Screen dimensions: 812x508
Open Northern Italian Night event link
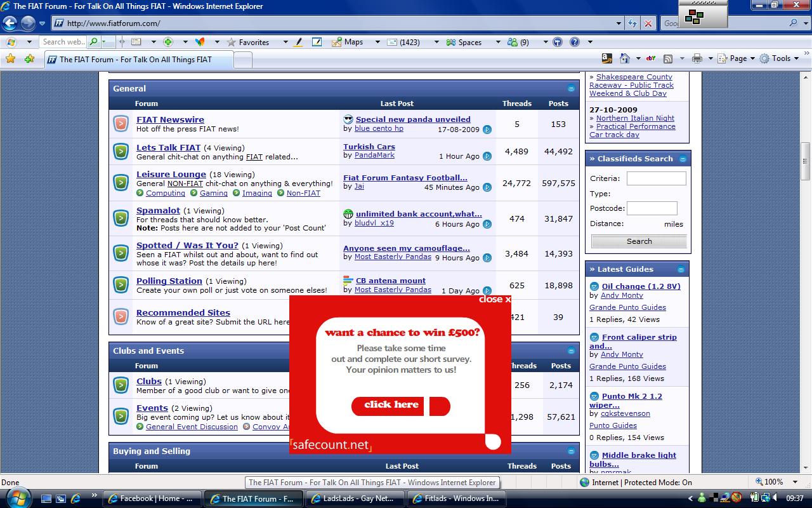click(x=635, y=118)
